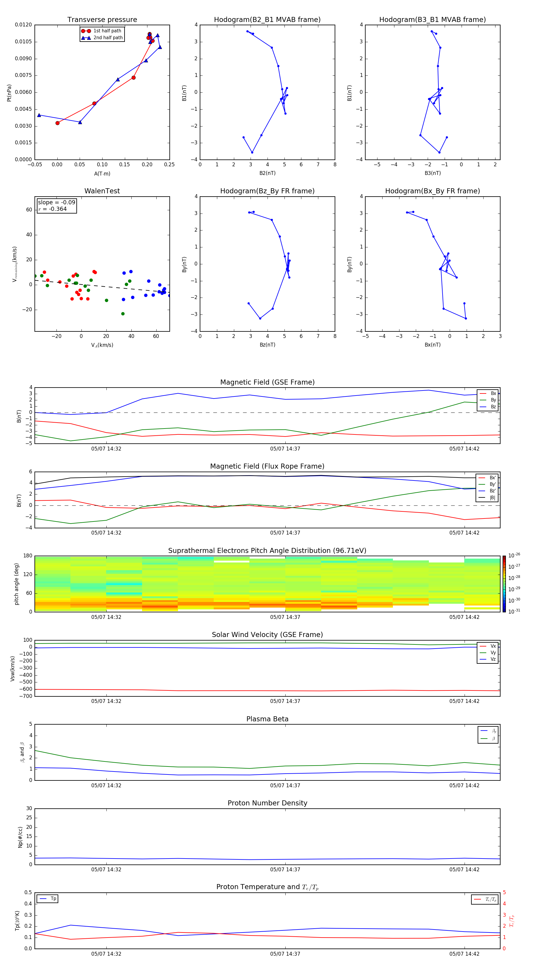Click the "Hodogram(Bx_By FR frame)" title
The image size is (535, 980).
432,191
